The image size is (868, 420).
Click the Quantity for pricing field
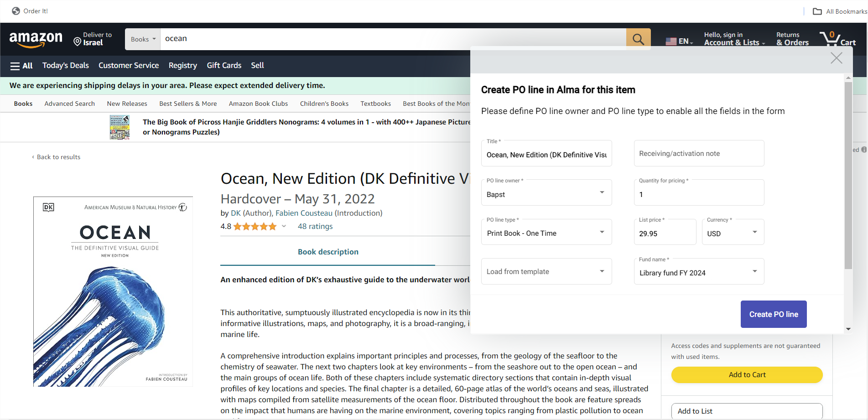(699, 192)
